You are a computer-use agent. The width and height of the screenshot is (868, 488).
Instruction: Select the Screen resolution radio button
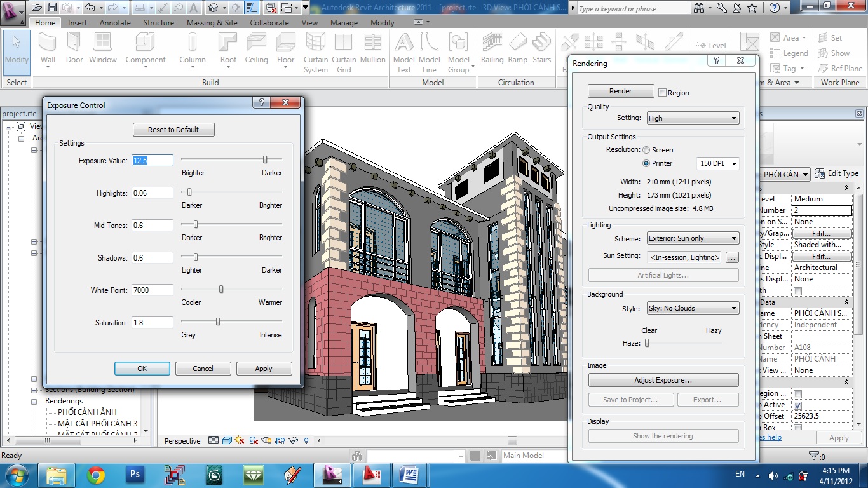pos(646,150)
